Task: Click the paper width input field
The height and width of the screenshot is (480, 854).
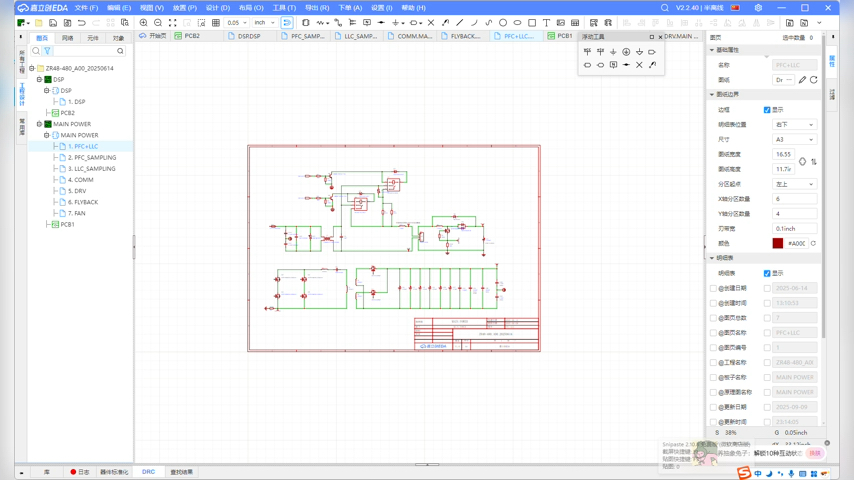Action: pyautogui.click(x=784, y=154)
